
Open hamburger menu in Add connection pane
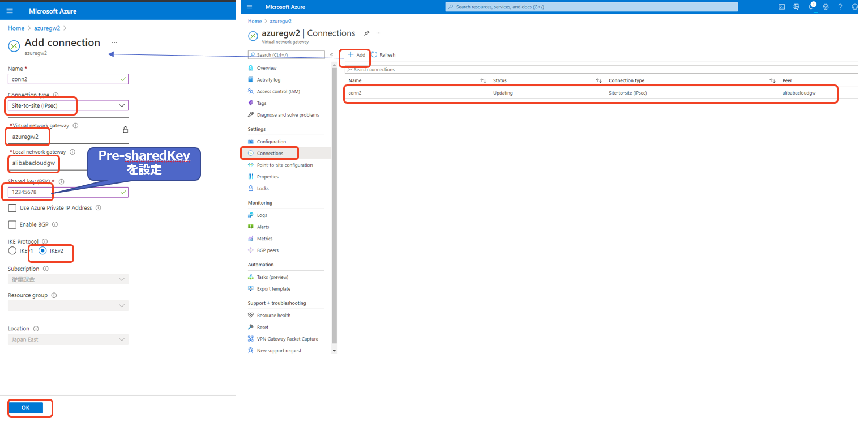[10, 11]
